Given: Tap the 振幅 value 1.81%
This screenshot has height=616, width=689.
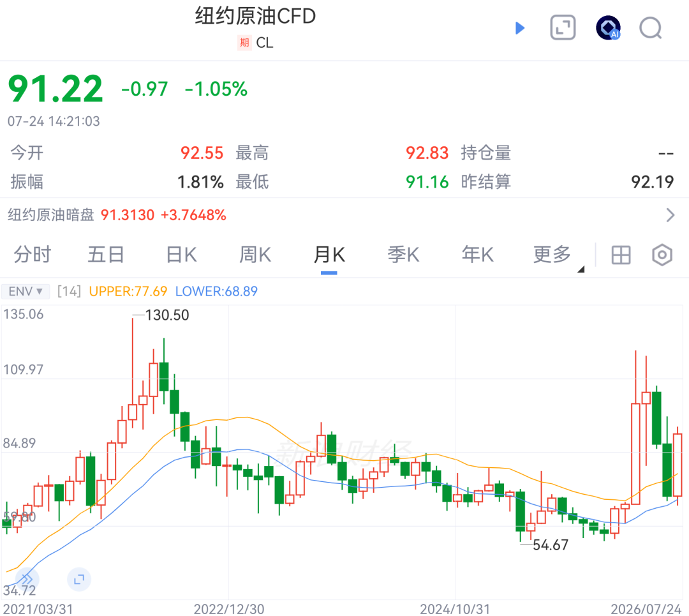Looking at the screenshot, I should point(200,181).
